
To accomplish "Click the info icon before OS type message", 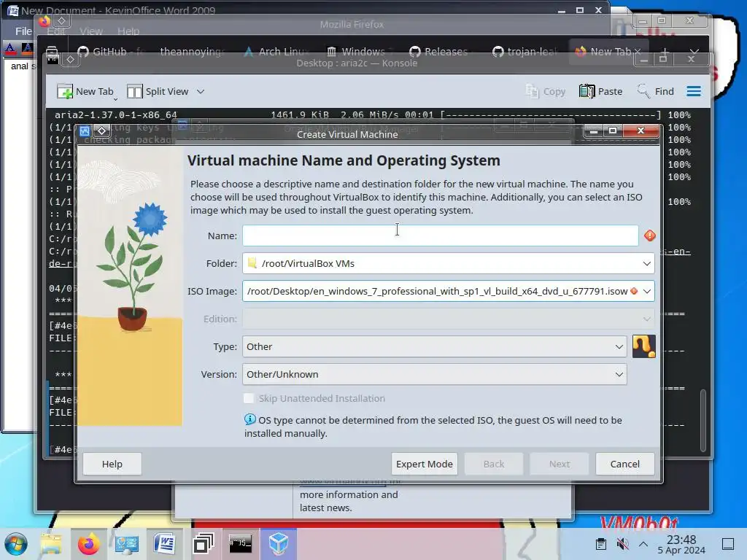I will coord(249,419).
